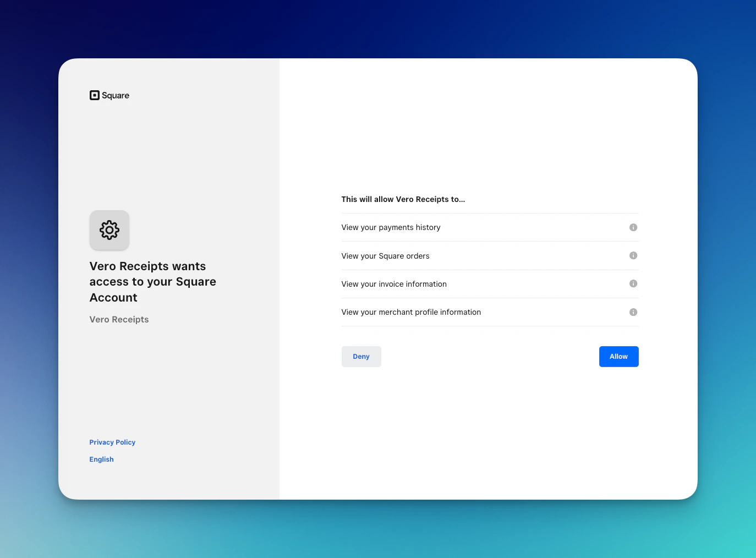Click the permissions heading for Vero Receipts

point(403,199)
